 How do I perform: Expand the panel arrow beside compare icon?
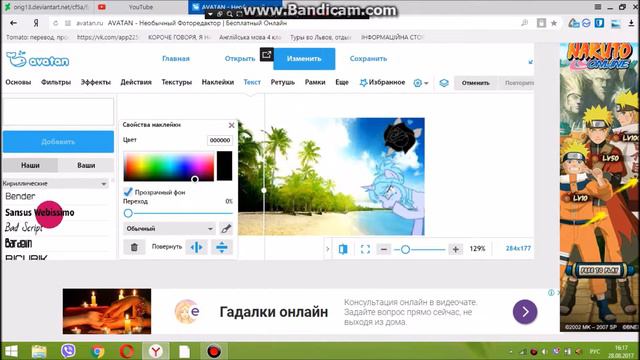(327, 249)
